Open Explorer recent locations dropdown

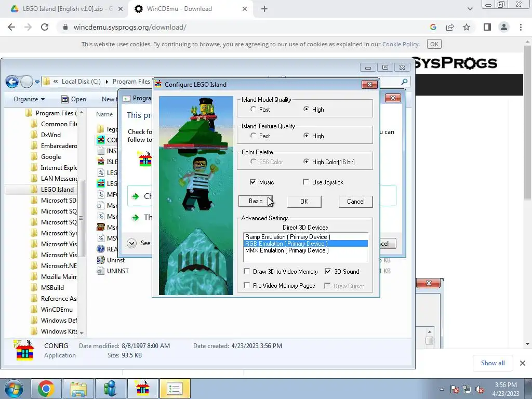point(37,82)
